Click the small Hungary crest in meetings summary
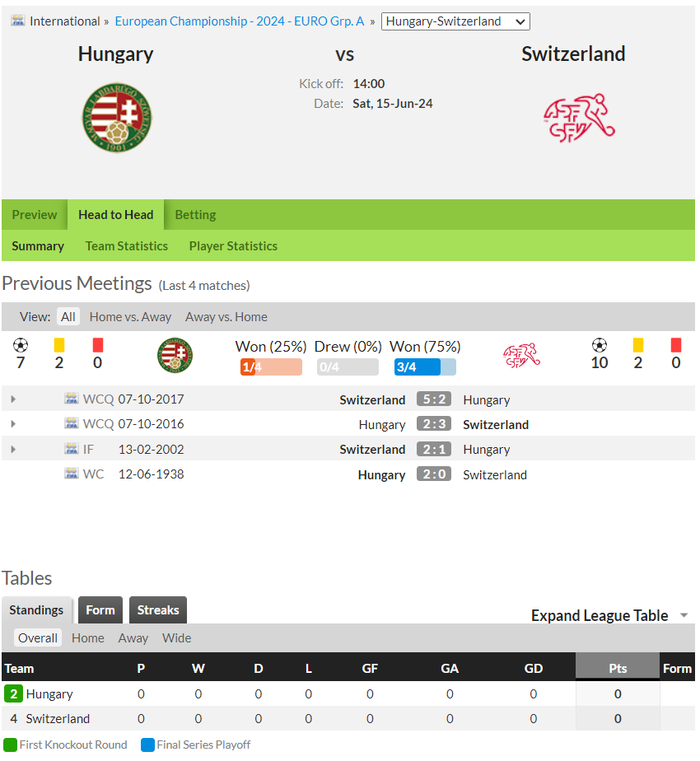 (x=175, y=355)
